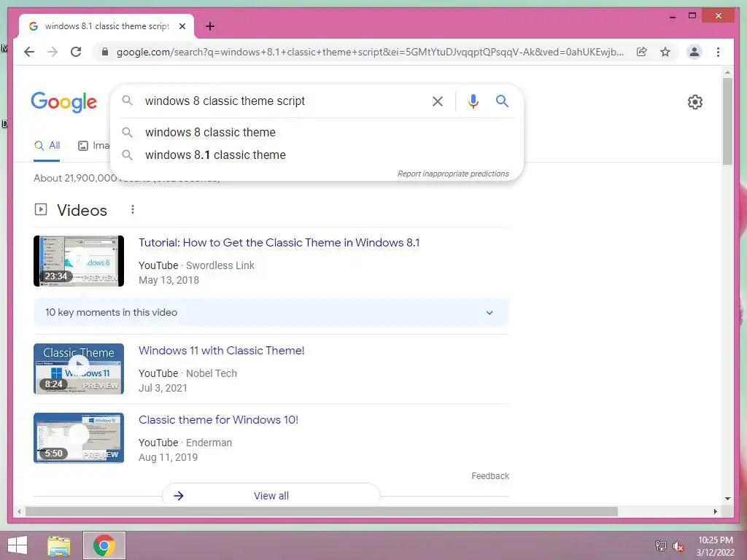The height and width of the screenshot is (560, 747).
Task: Open Tutorial Classic Theme Windows 8.1 video
Action: 279,242
